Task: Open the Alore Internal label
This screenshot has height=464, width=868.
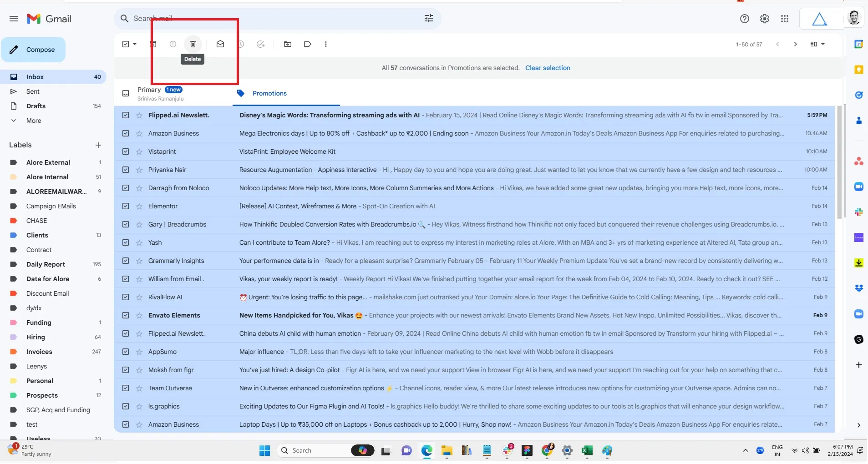Action: pos(53,177)
